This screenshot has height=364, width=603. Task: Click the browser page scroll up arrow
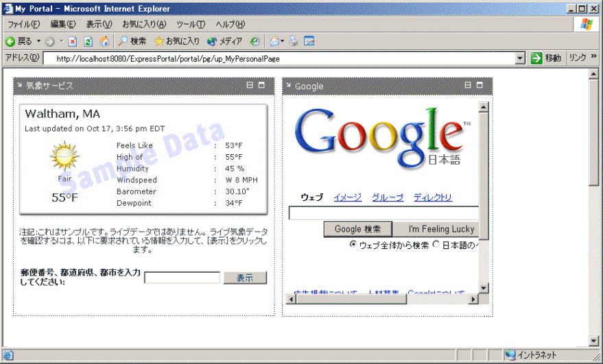593,74
